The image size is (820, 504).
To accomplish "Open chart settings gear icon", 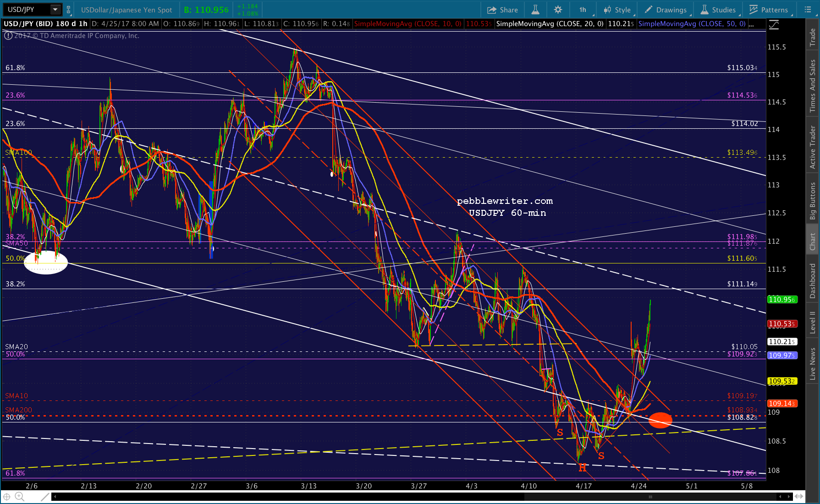I will coord(558,10).
